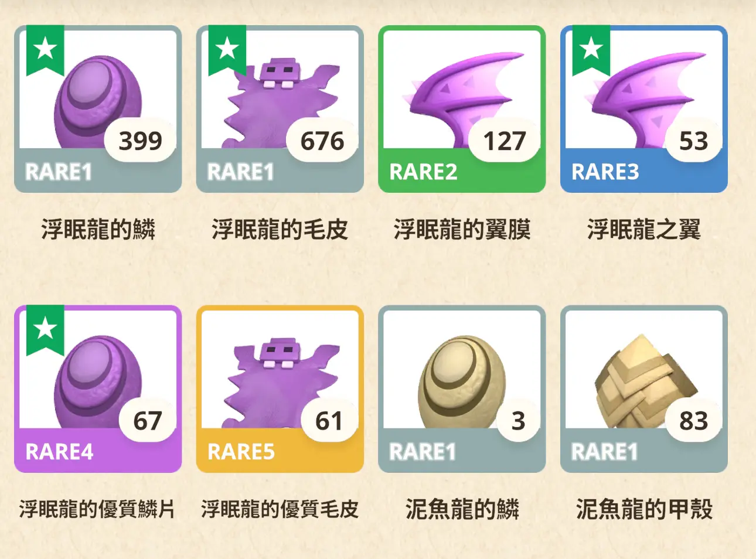Open the RARE5 yellow-framed pelt item
756x559 pixels.
coord(280,389)
